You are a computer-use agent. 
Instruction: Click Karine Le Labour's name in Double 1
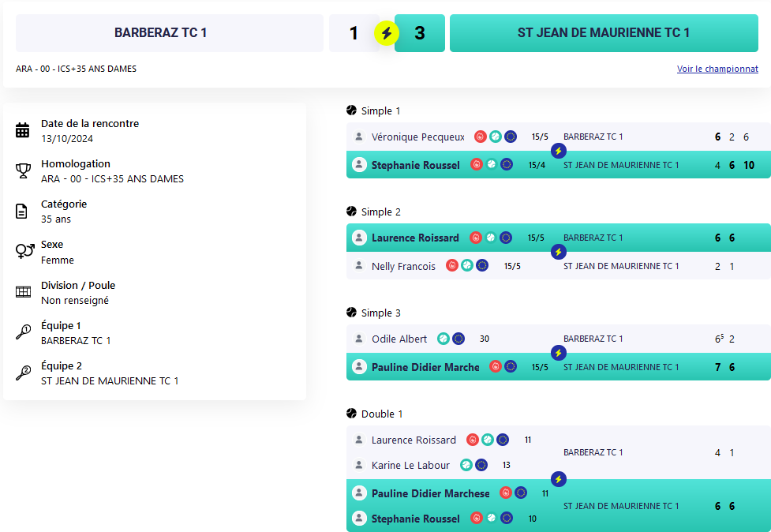point(410,465)
